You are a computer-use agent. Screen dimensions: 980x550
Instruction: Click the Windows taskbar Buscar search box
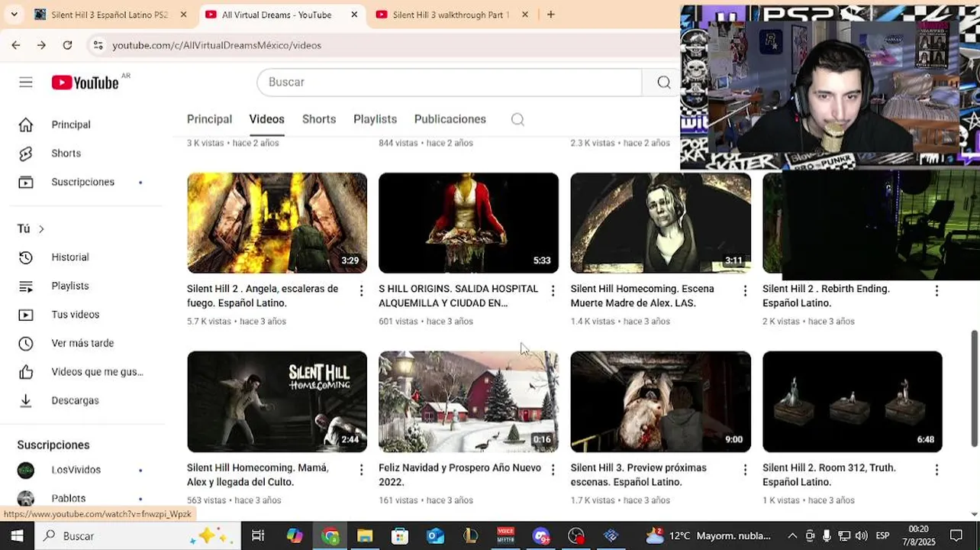pos(140,536)
